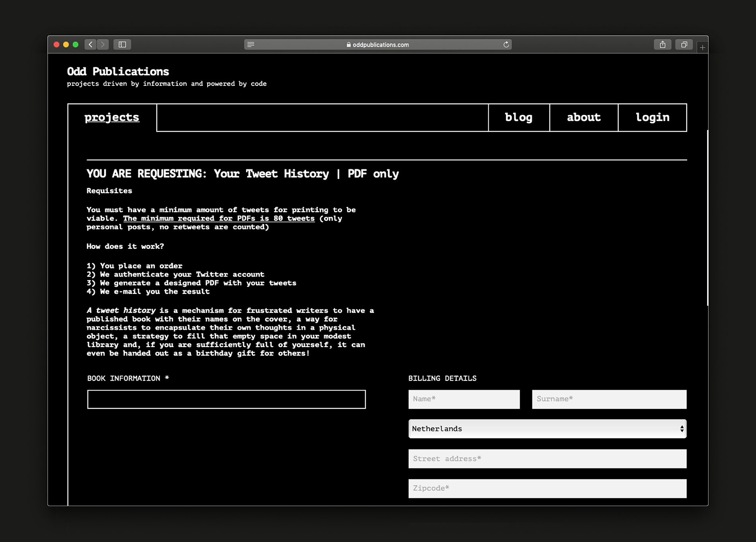Minimize window with the yellow button
Image resolution: width=756 pixels, height=542 pixels.
pyautogui.click(x=66, y=45)
